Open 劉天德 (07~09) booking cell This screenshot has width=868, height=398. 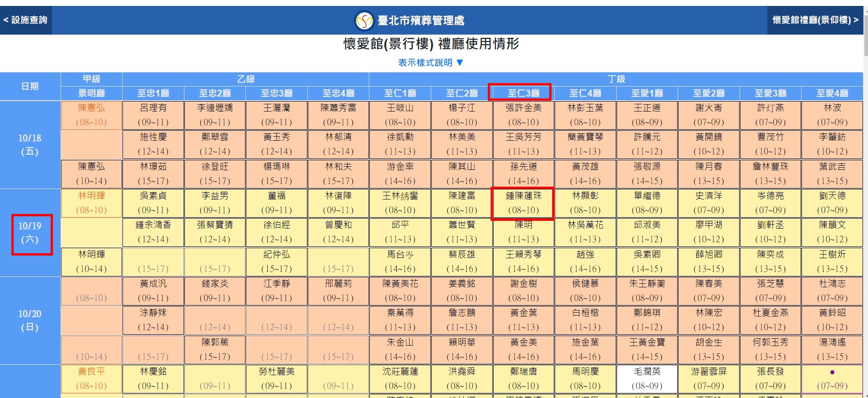point(832,203)
